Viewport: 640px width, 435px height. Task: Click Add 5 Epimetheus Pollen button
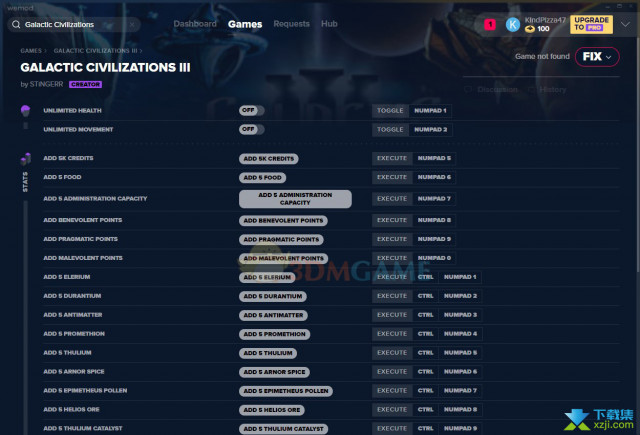pos(286,391)
